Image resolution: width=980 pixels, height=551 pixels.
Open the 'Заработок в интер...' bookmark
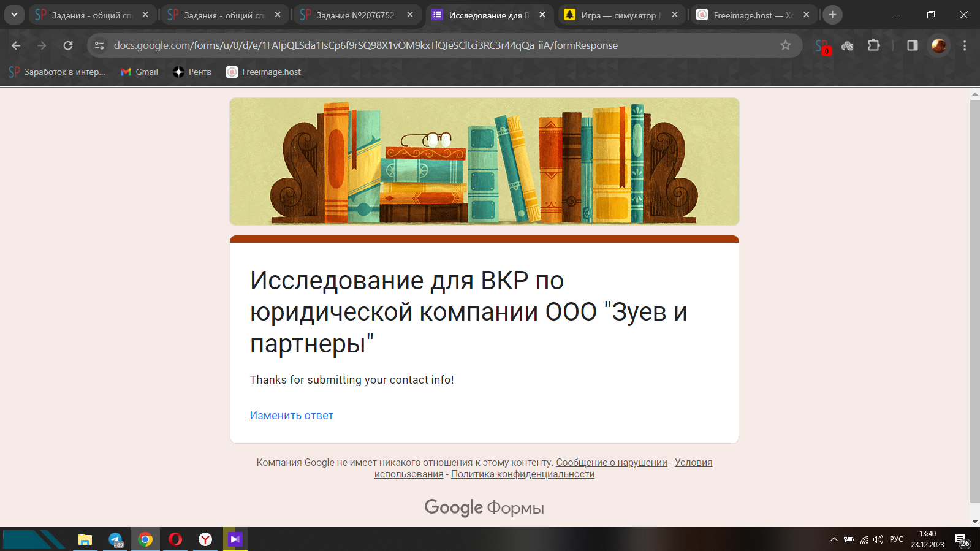coord(57,72)
